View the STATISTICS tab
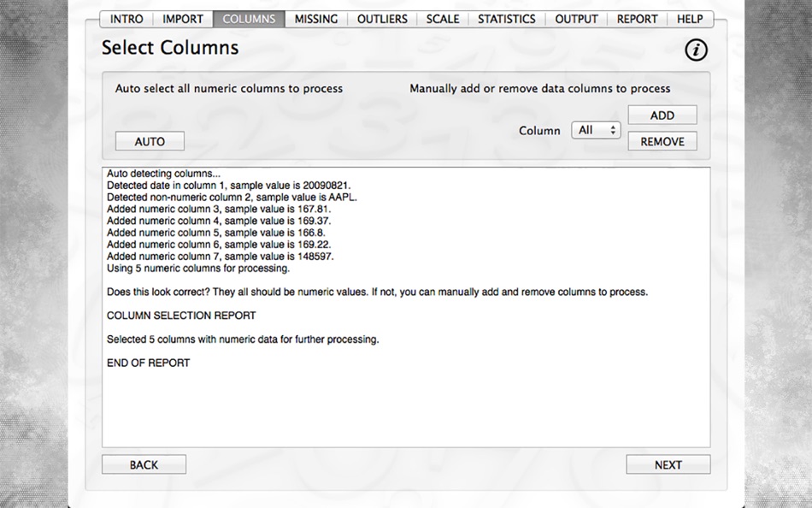 coord(507,19)
